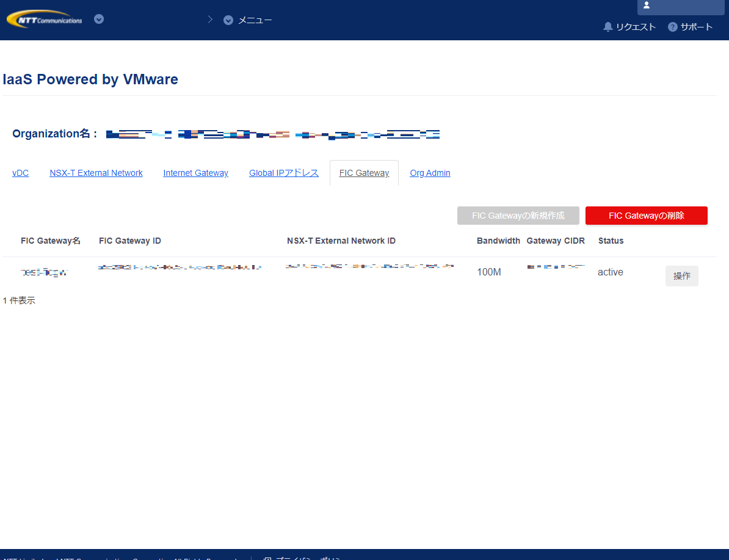The height and width of the screenshot is (560, 729).
Task: Click the breadcrumb chevron before メニュー
Action: point(210,19)
